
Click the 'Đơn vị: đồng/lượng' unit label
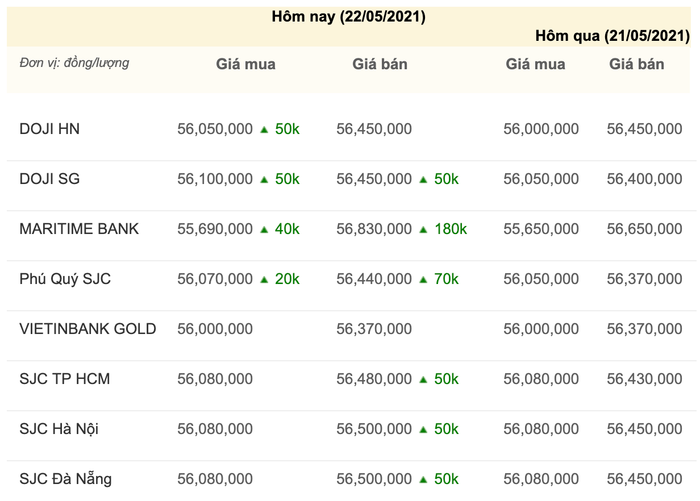click(x=74, y=63)
